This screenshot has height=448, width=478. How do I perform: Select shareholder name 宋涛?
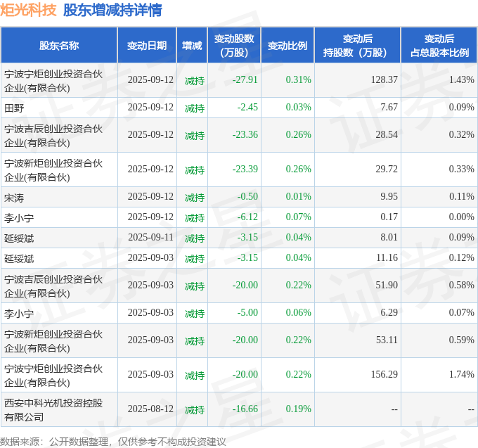14,198
